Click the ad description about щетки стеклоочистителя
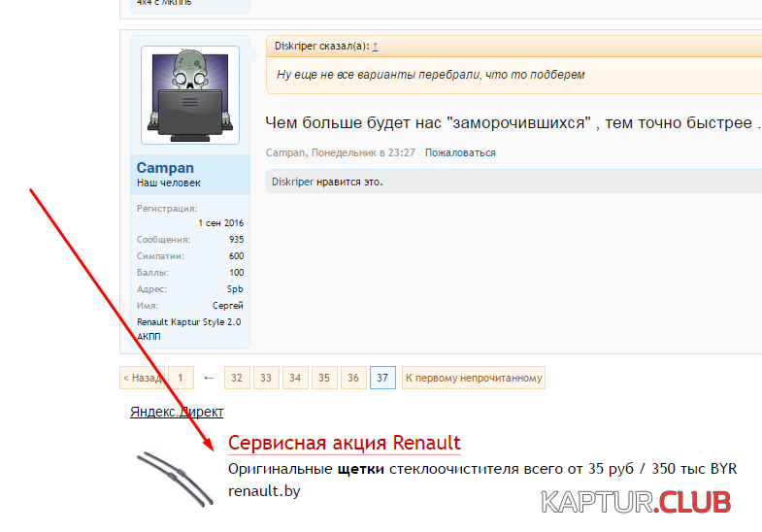This screenshot has height=532, width=762. tap(482, 469)
